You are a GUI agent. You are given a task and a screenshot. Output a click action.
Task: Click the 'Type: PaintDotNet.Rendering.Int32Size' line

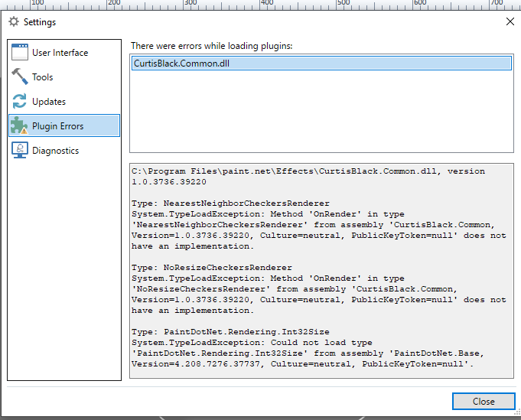pyautogui.click(x=230, y=331)
